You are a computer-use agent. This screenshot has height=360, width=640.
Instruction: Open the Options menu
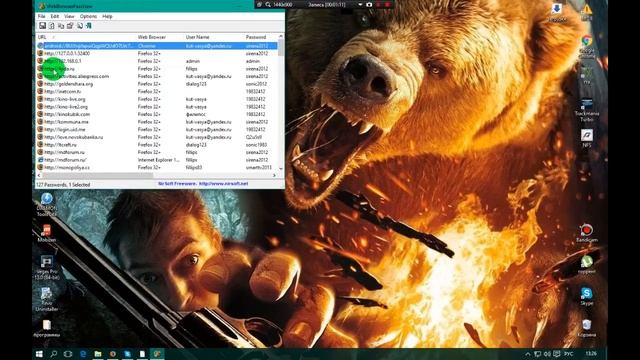[x=88, y=16]
